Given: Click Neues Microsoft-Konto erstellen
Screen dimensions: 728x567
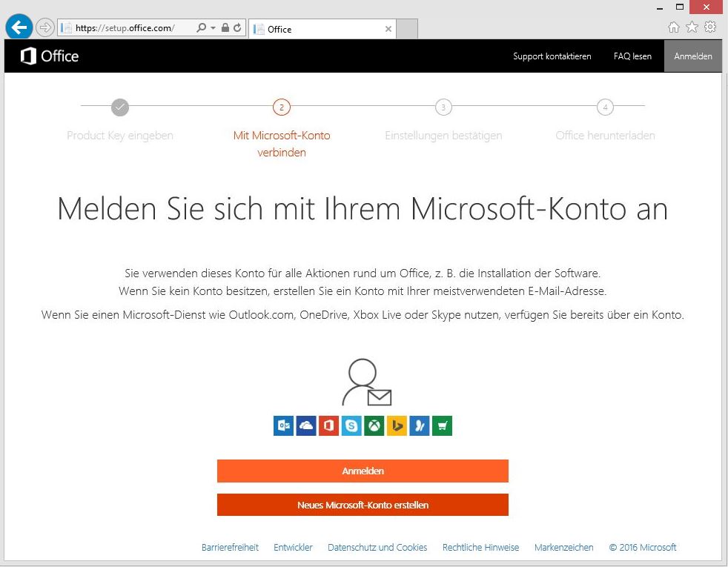Looking at the screenshot, I should coord(363,505).
